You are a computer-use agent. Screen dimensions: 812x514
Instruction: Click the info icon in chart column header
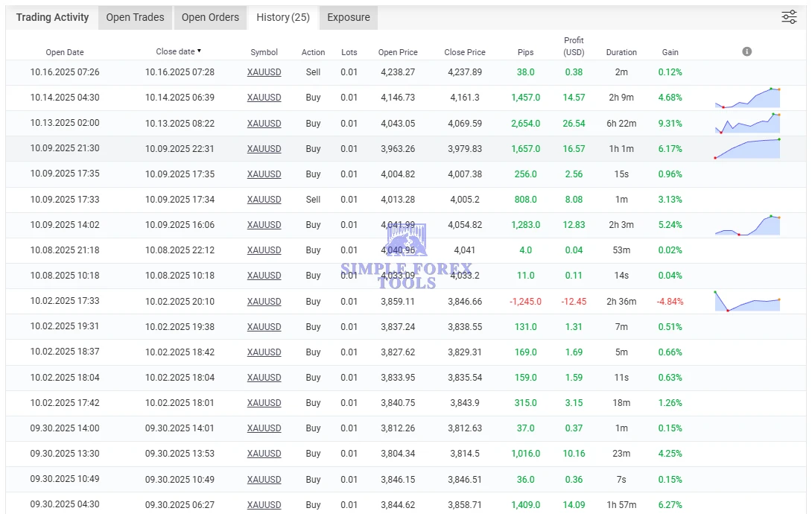pyautogui.click(x=746, y=51)
